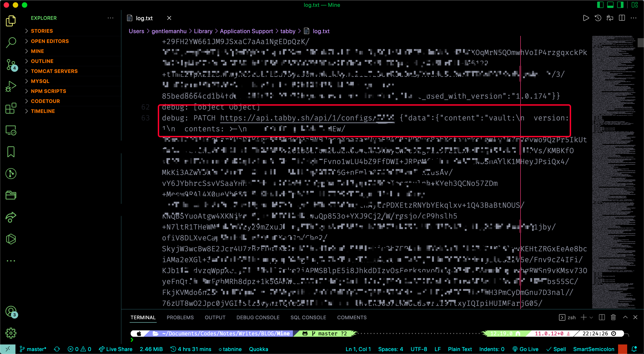The image size is (644, 354).
Task: Click Application Support in breadcrumb path
Action: (x=246, y=31)
